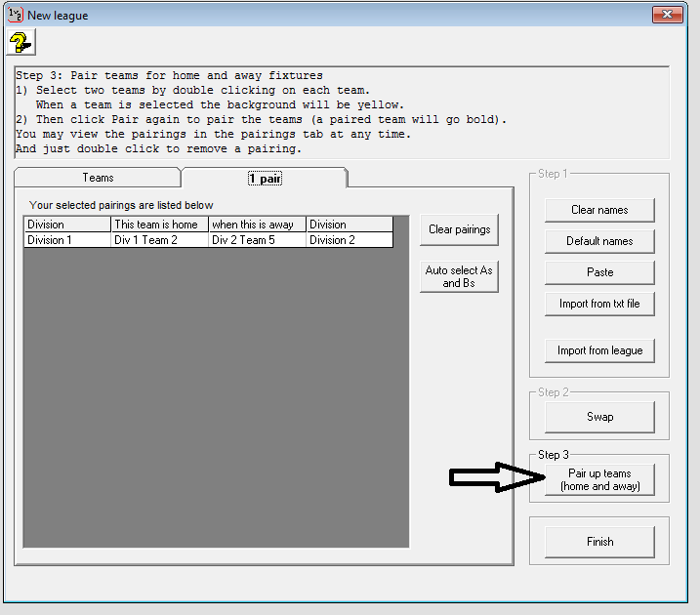Click Pair up teams (home and away)

point(599,479)
